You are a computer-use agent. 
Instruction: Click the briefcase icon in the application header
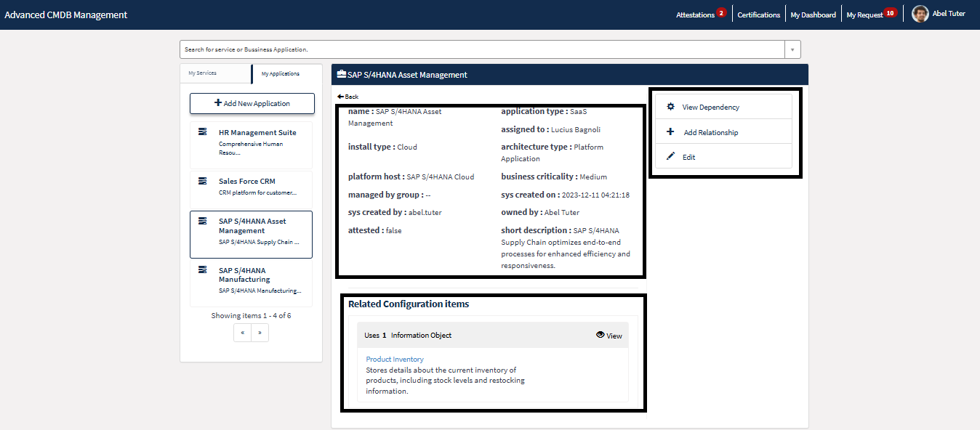tap(342, 75)
